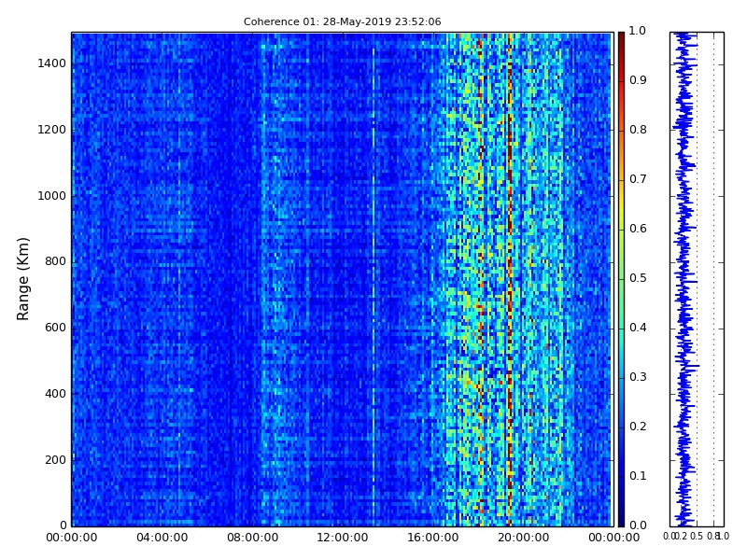Click the colorbar 0.6 label

click(638, 229)
